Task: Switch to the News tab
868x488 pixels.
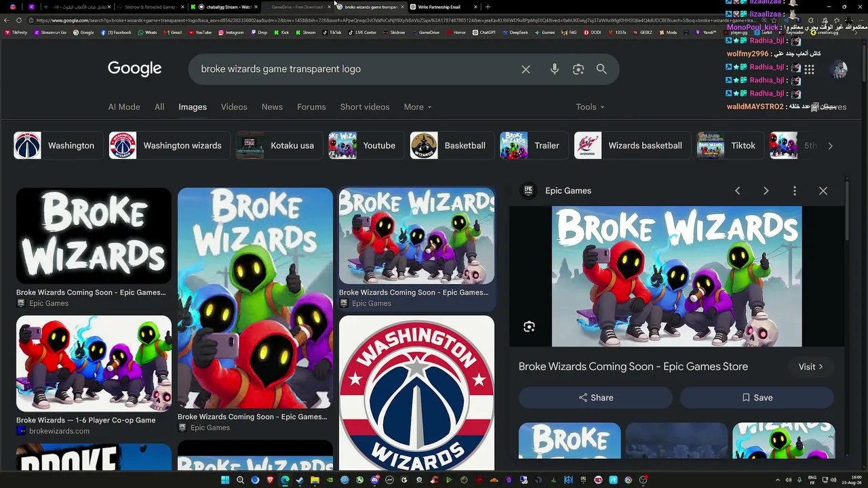Action: (x=272, y=107)
